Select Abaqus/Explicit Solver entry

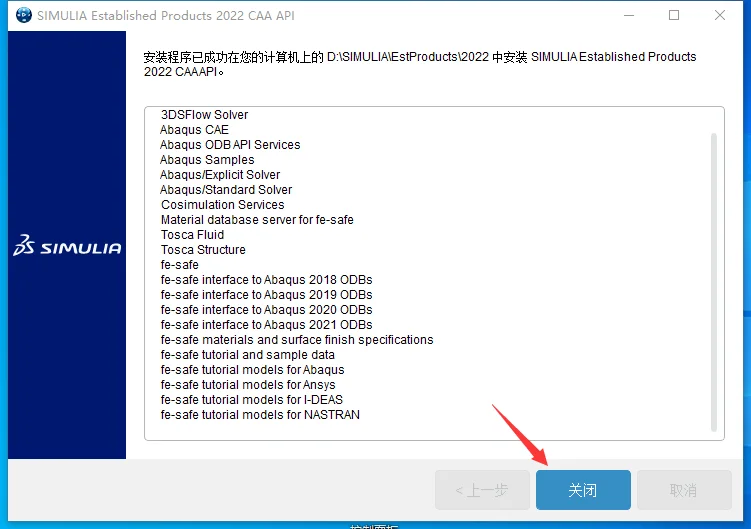(x=220, y=175)
